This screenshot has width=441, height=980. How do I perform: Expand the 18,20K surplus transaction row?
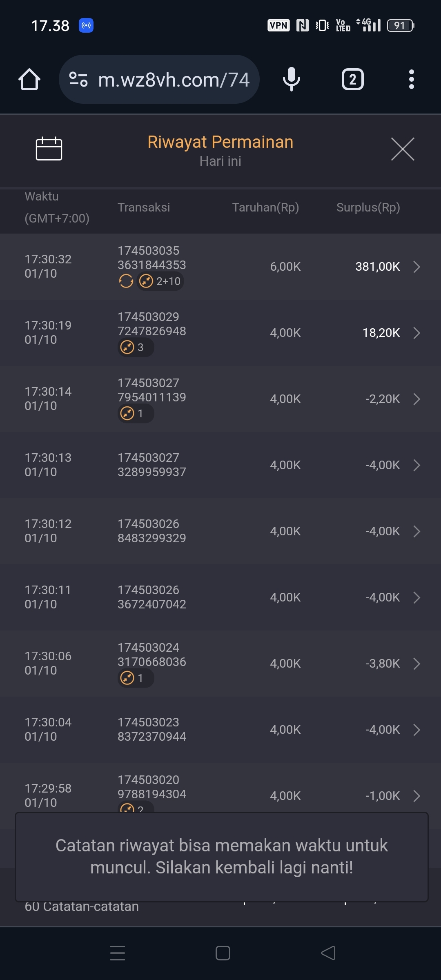416,333
